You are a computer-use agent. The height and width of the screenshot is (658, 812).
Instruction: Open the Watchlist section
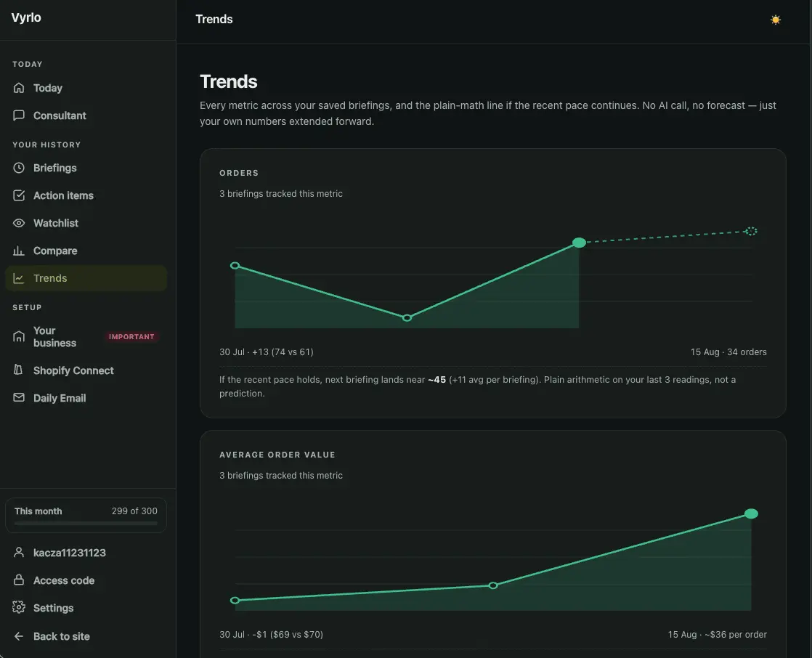pos(56,223)
